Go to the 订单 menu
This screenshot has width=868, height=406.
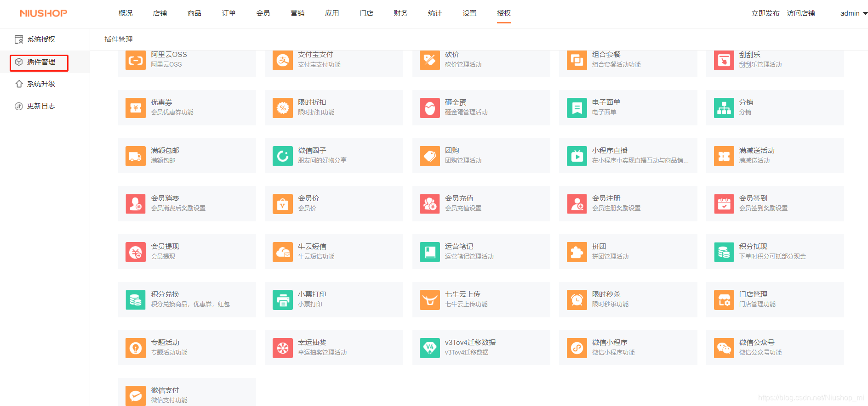[x=228, y=13]
